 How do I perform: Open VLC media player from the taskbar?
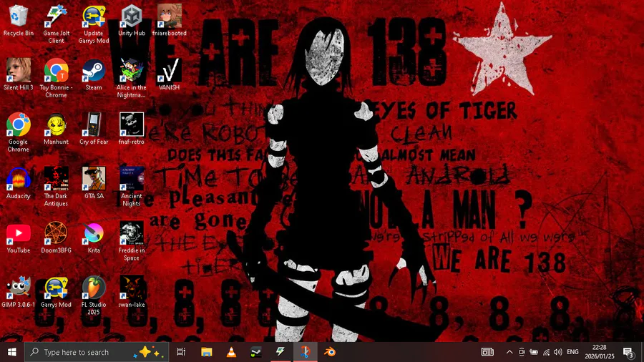tap(231, 352)
